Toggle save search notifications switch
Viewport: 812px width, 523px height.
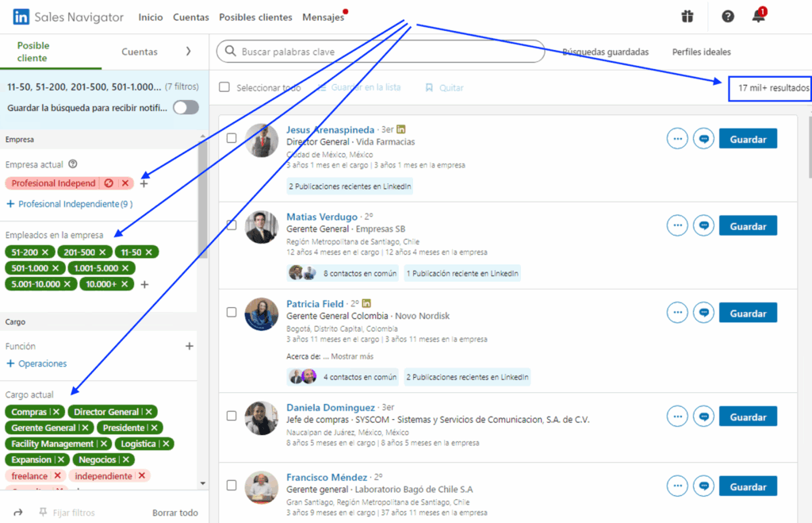(186, 108)
